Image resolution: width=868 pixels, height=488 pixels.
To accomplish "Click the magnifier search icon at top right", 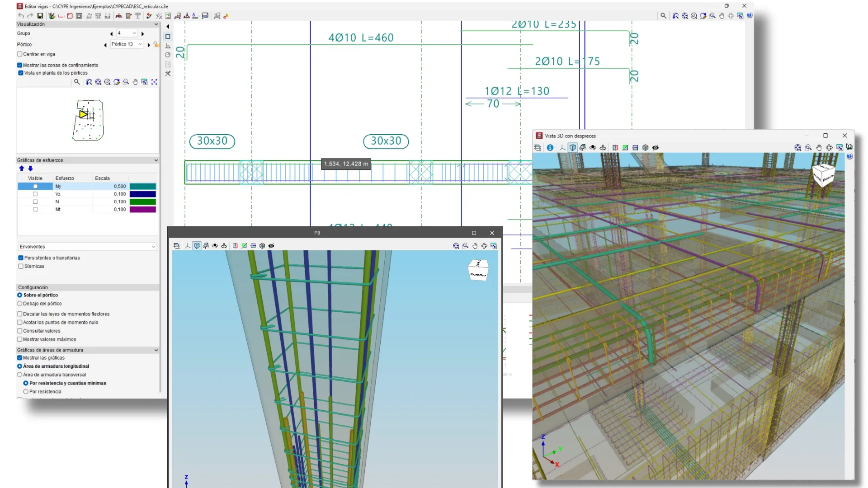I will (663, 16).
